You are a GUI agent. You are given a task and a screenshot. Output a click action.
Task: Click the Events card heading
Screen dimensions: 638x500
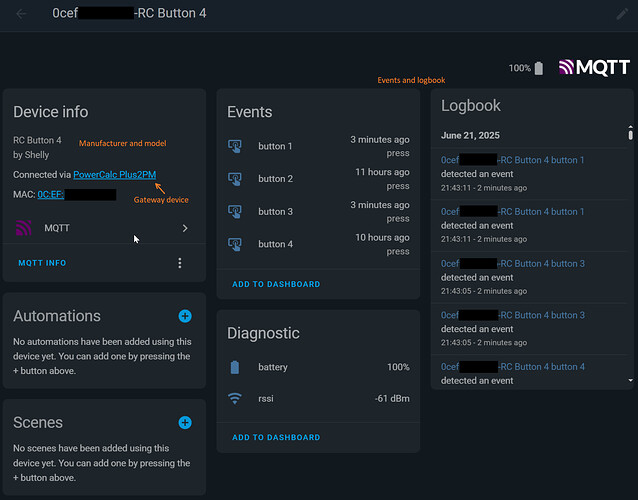[249, 112]
